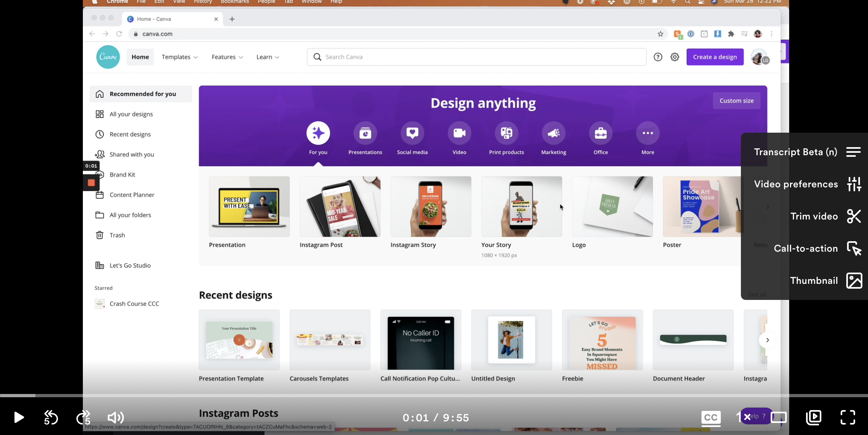Viewport: 868px width, 435px height.
Task: Enter fullscreen video mode
Action: tap(848, 417)
